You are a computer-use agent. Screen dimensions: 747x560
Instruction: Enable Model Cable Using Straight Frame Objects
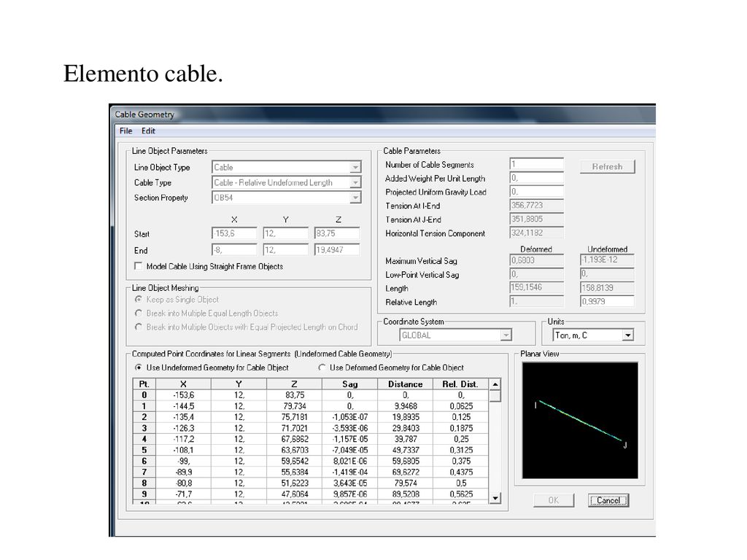pos(139,266)
